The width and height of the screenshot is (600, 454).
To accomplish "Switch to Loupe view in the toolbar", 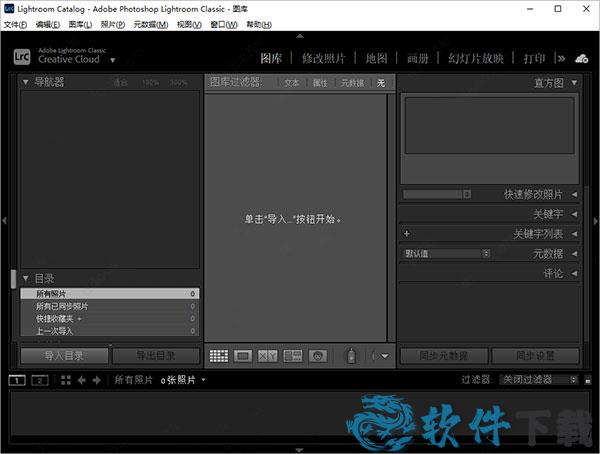I will pyautogui.click(x=243, y=355).
